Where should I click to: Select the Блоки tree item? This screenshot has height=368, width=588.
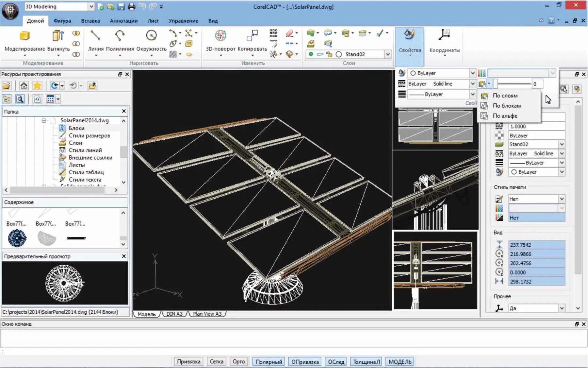coord(76,128)
